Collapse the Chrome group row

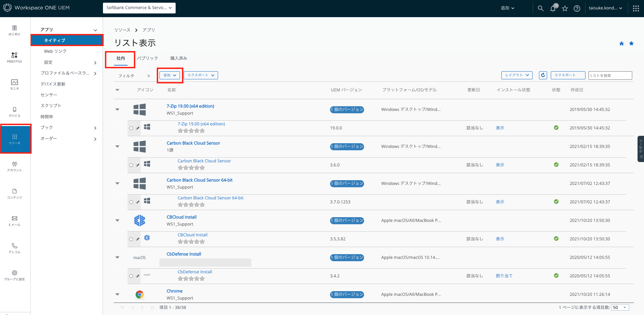pos(117,294)
